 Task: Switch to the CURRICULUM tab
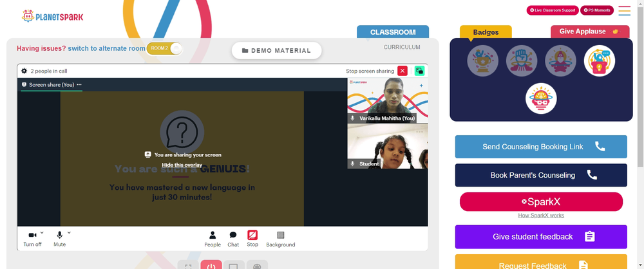(x=402, y=47)
